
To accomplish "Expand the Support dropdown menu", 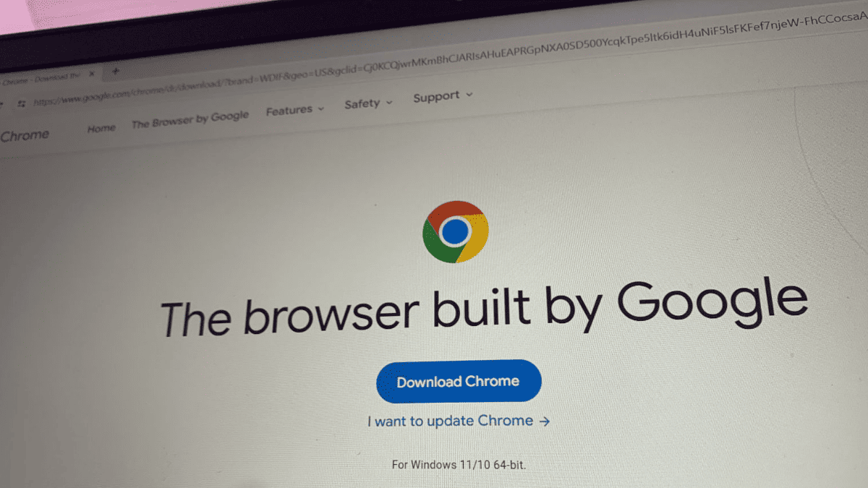I will click(443, 95).
